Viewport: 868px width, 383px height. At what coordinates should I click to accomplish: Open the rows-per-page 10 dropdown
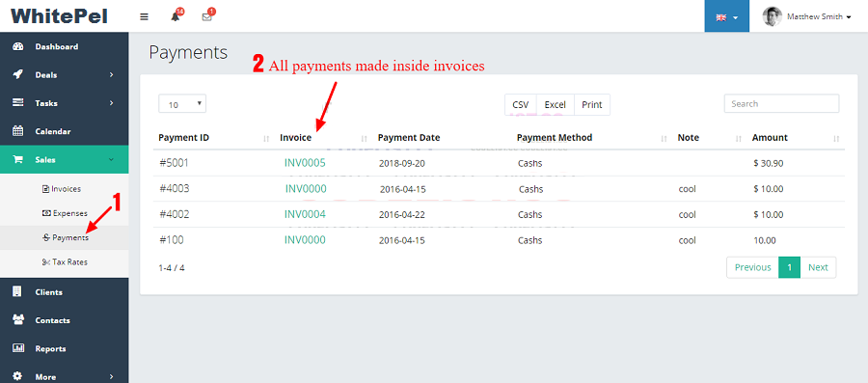182,104
